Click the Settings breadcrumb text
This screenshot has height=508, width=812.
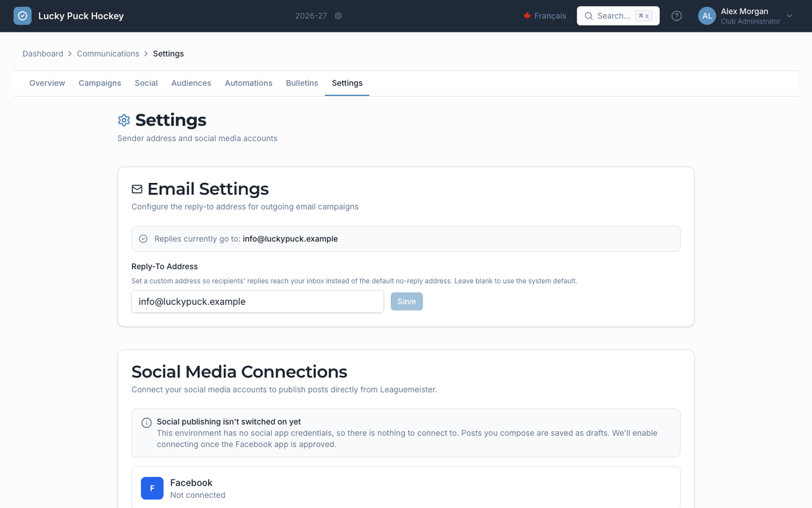pos(168,54)
